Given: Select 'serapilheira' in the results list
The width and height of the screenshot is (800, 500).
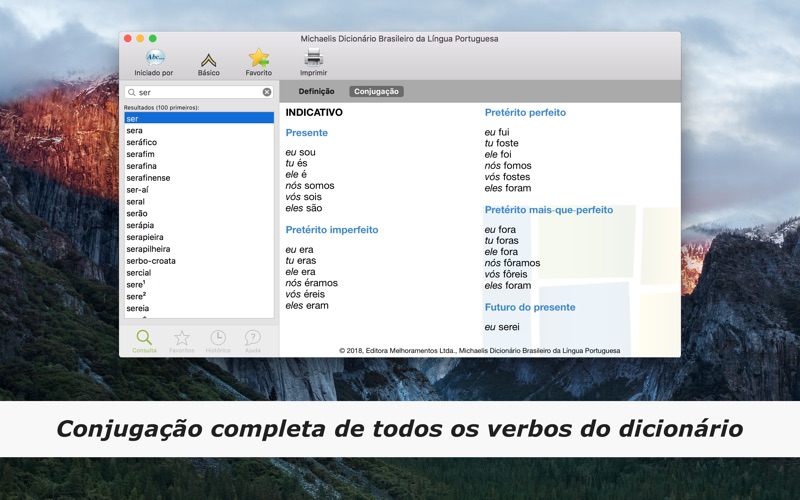Looking at the screenshot, I should (x=199, y=249).
